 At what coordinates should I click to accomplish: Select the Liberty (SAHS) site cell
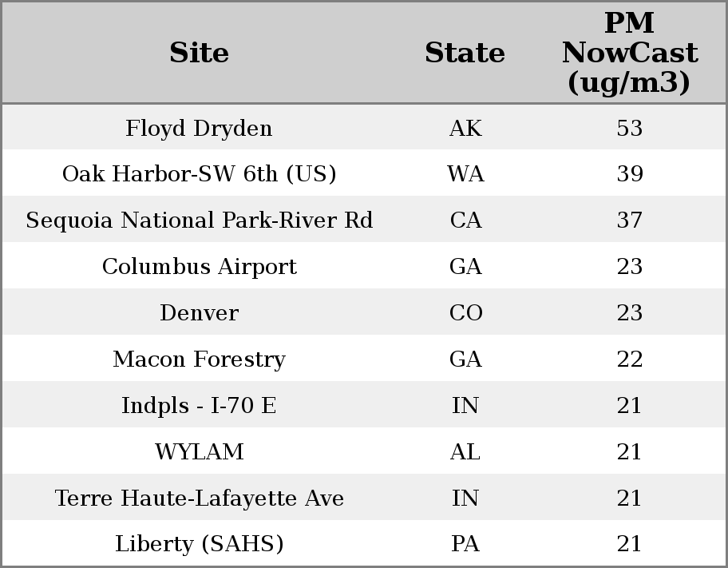click(x=199, y=544)
